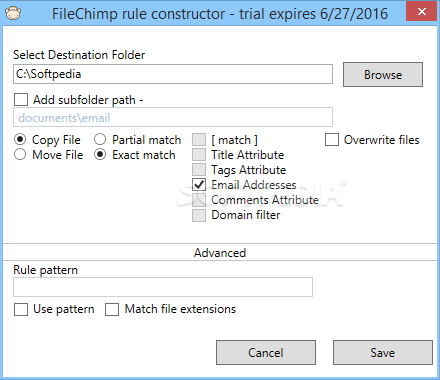Click the Save button
The image size is (440, 380).
(383, 352)
